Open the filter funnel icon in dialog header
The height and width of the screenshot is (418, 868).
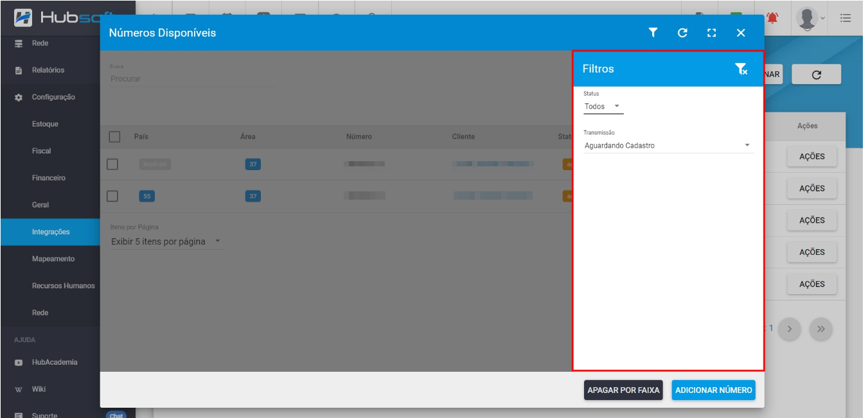653,33
